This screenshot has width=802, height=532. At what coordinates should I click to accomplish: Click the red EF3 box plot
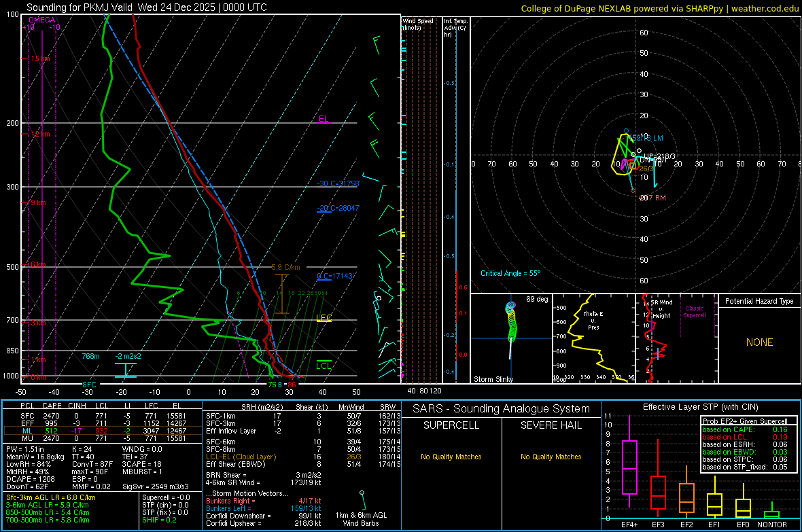pos(658,479)
